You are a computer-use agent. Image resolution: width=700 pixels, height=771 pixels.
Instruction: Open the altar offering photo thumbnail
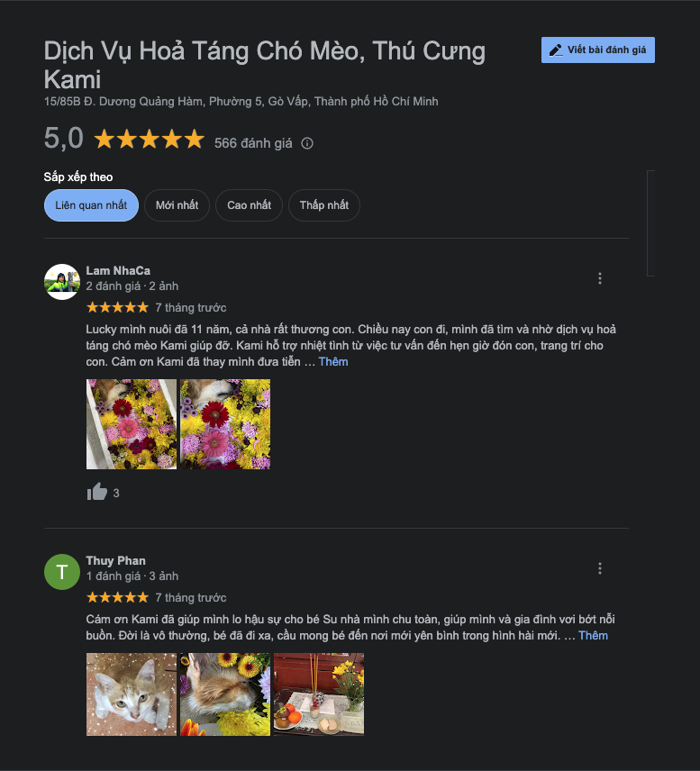[319, 694]
